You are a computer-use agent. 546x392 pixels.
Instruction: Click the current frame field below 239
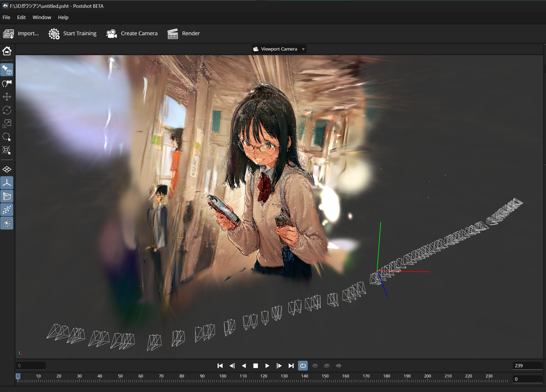coord(528,379)
